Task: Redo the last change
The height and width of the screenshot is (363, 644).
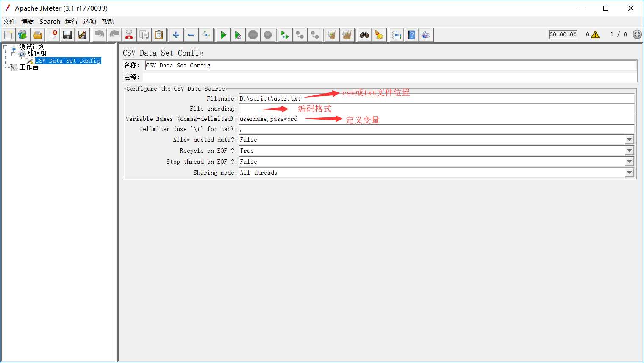Action: 114,35
